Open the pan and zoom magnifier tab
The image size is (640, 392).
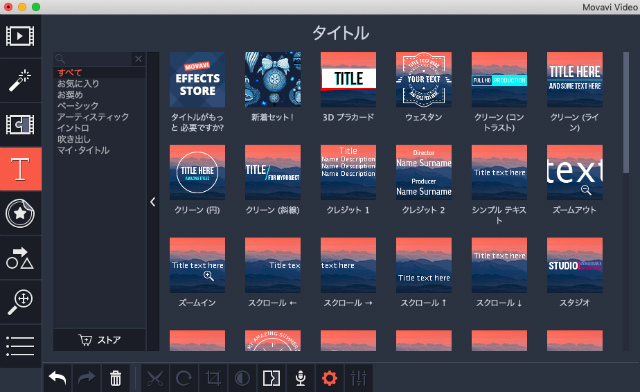point(20,302)
